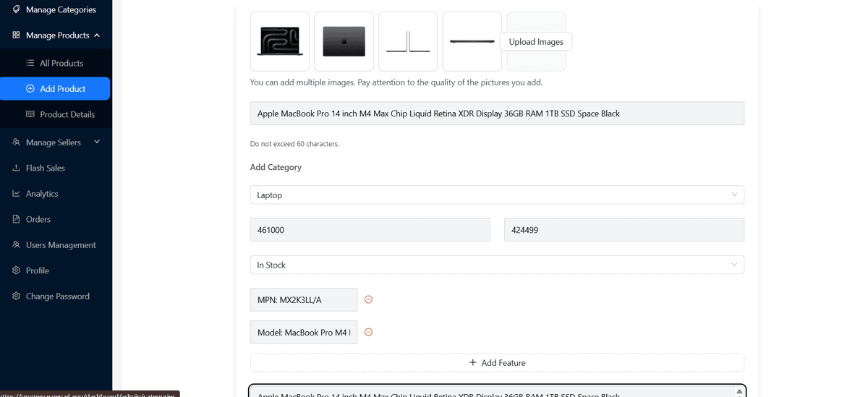Click the Orders document icon

click(16, 219)
